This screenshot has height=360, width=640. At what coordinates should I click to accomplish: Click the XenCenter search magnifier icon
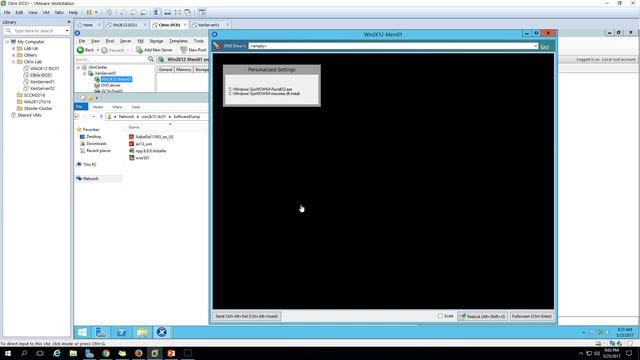point(151,60)
